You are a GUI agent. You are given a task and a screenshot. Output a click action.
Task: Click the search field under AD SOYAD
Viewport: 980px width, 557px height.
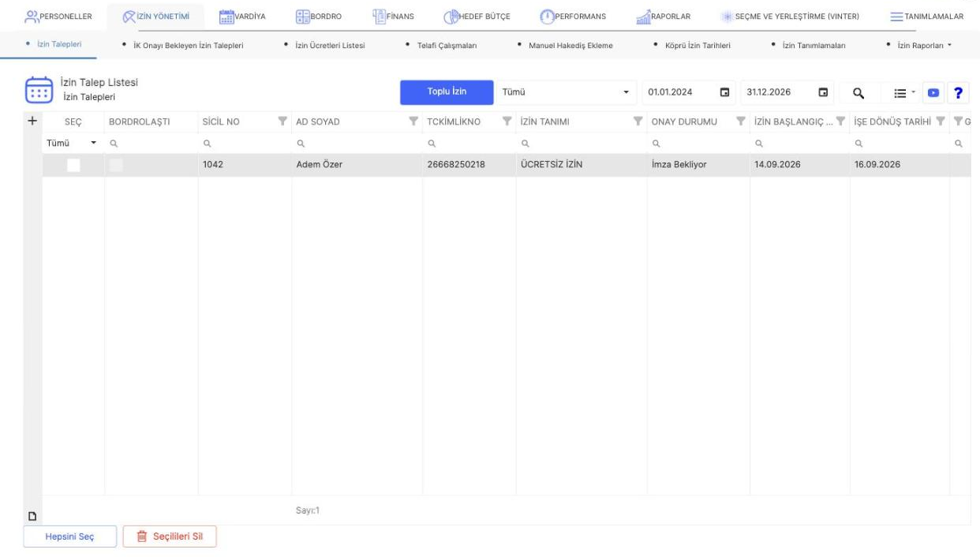pyautogui.click(x=357, y=144)
